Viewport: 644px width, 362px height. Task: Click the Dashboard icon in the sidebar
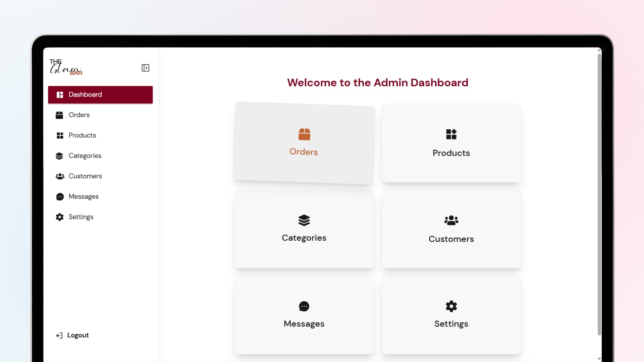click(x=60, y=95)
